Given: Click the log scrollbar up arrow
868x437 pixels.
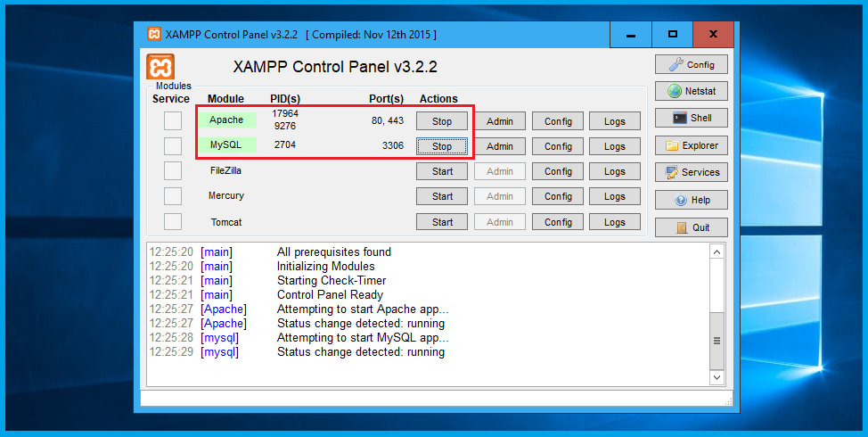Looking at the screenshot, I should coord(717,252).
